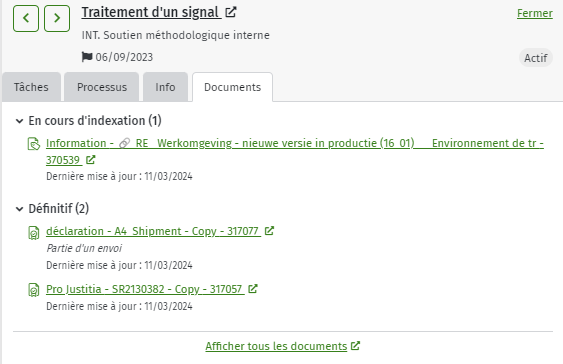This screenshot has width=563, height=364.
Task: Click the Actif status badge
Action: click(536, 58)
